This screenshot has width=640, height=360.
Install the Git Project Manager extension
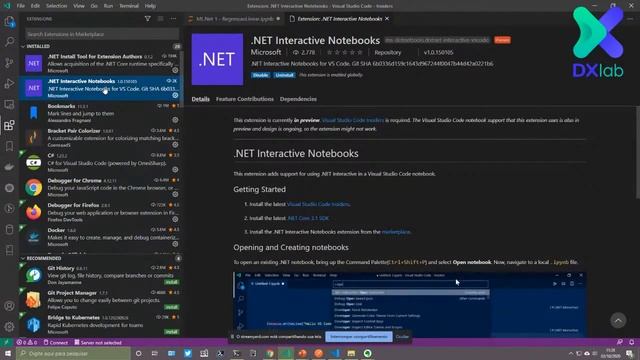point(172,307)
